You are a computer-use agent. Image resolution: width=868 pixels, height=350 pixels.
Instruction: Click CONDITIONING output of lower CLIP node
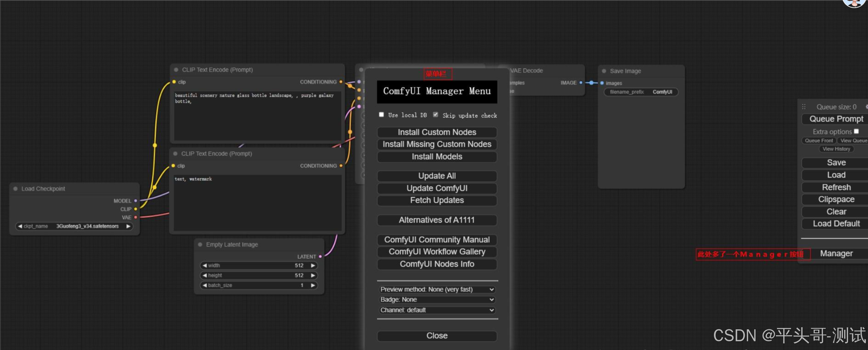(x=341, y=166)
